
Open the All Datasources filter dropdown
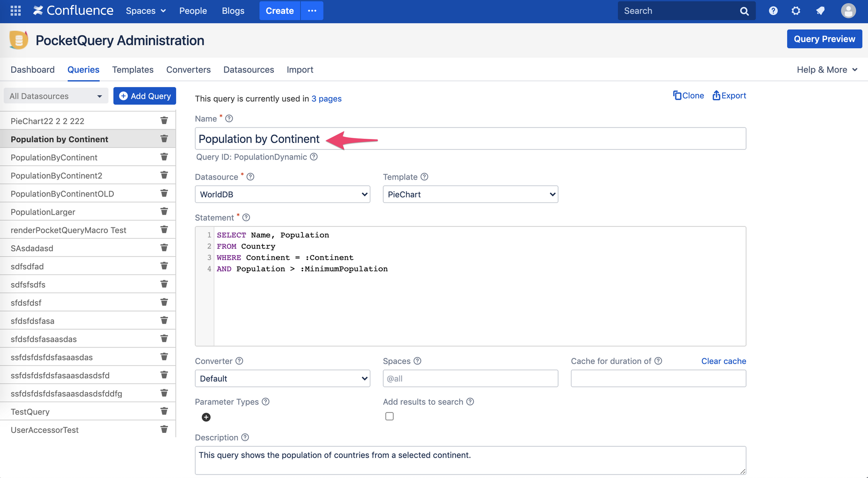pos(56,96)
